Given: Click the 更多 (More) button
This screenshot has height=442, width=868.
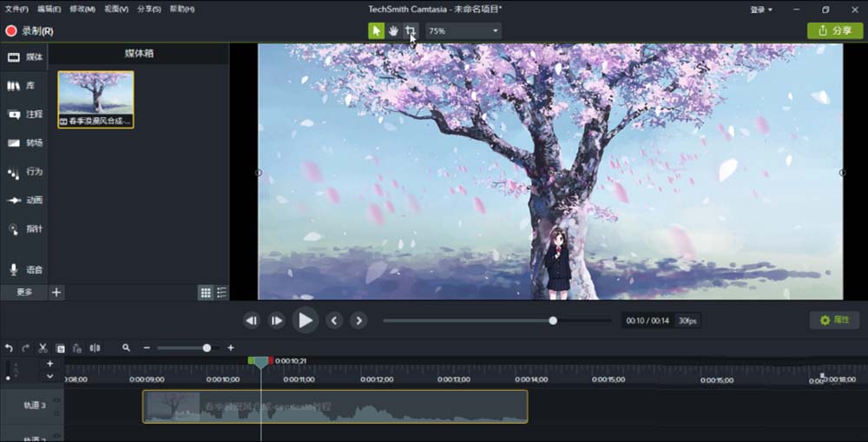Looking at the screenshot, I should point(23,292).
